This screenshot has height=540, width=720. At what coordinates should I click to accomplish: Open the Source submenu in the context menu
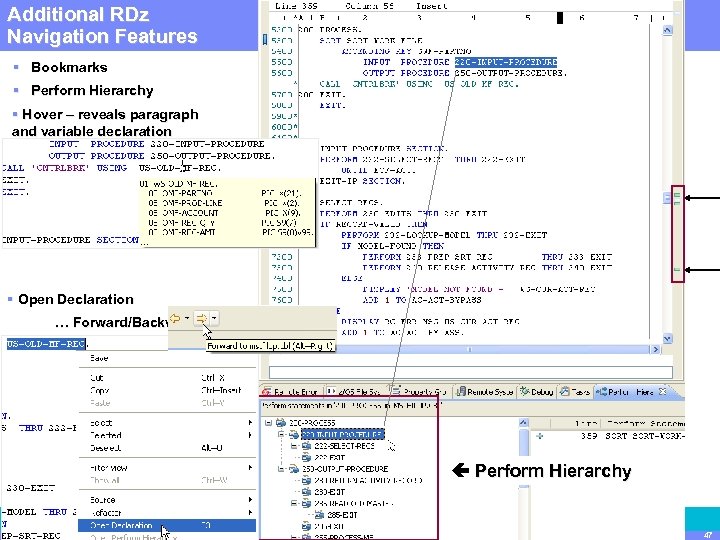[x=167, y=500]
